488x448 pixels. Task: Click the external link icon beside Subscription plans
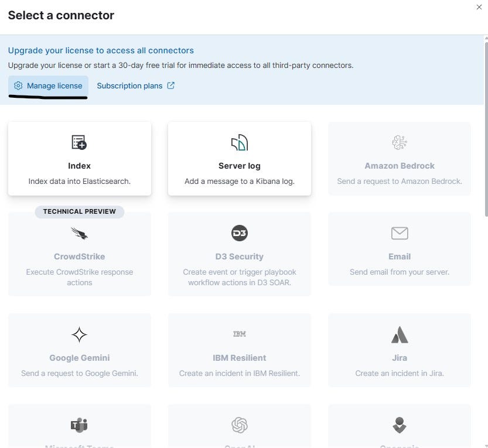point(171,86)
